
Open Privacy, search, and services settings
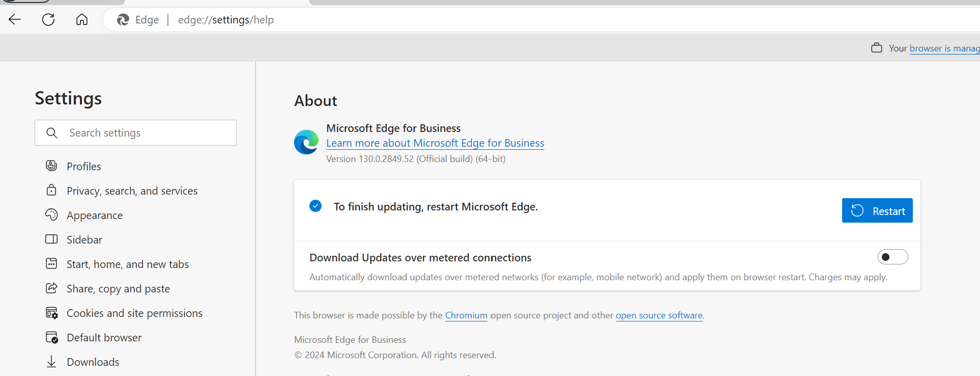[x=132, y=191]
